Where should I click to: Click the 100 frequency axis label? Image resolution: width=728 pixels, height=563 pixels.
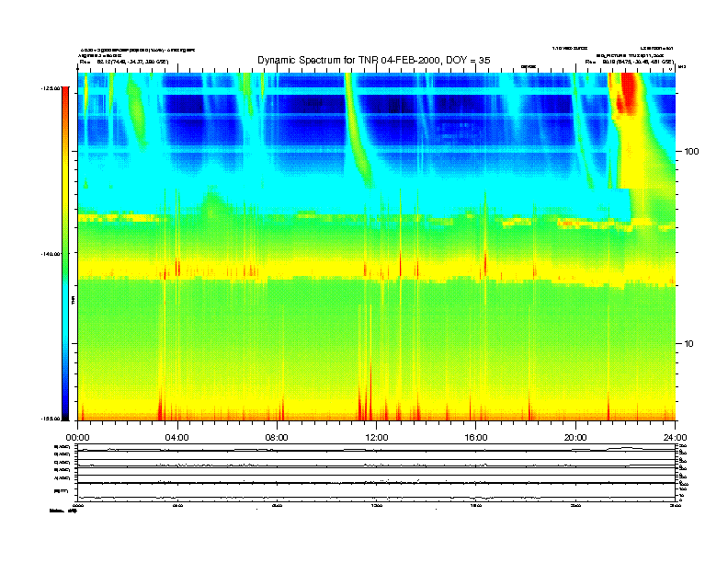point(691,152)
